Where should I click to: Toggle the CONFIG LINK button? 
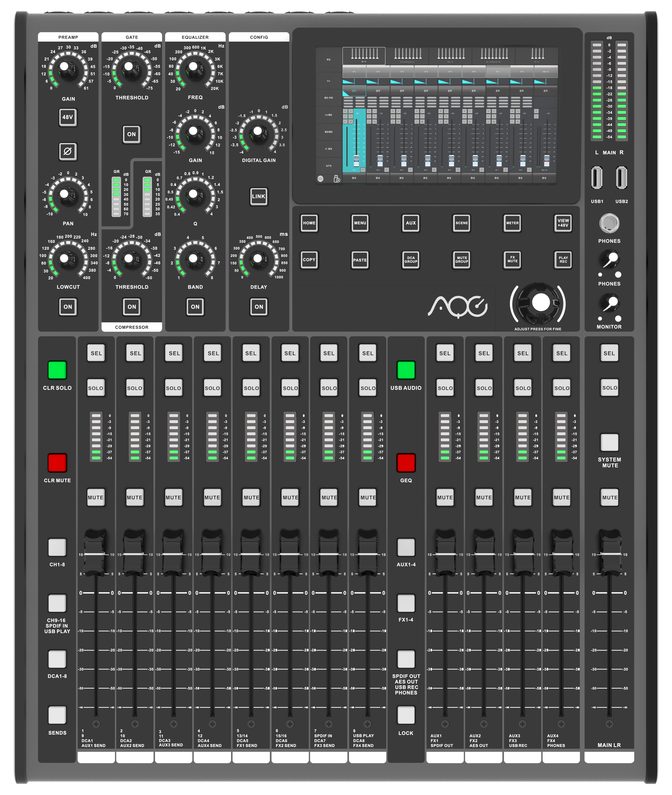coord(258,196)
